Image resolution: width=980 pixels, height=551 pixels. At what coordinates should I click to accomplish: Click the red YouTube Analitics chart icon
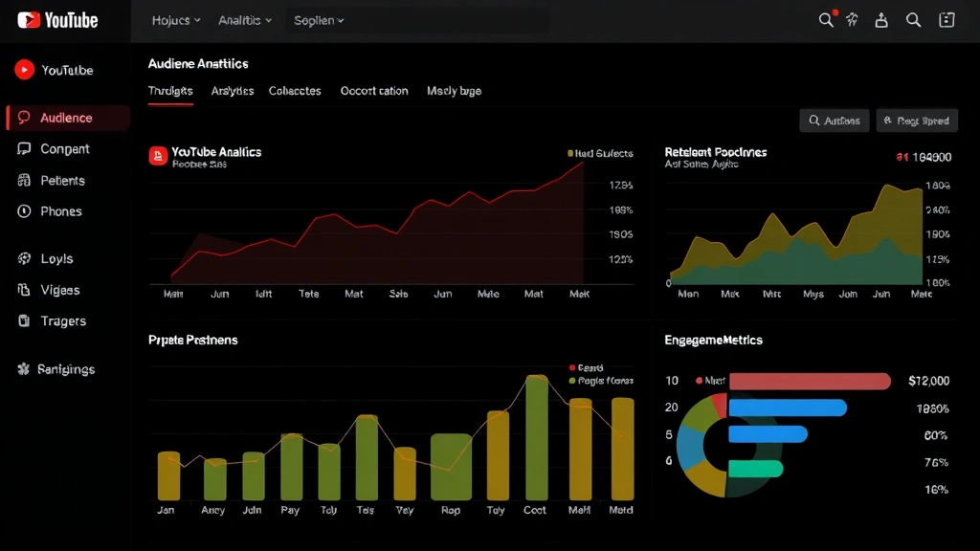tap(158, 157)
